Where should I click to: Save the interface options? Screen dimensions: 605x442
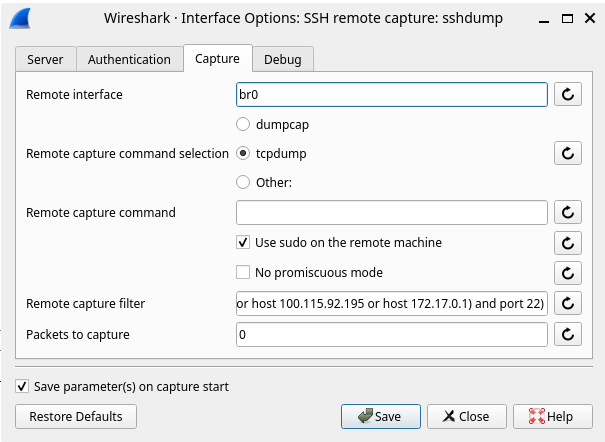[379, 416]
